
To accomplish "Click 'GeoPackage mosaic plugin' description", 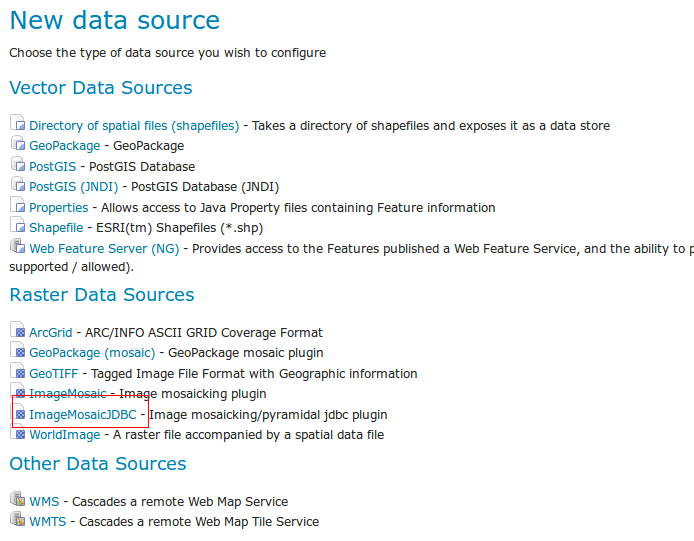I will coord(246,353).
